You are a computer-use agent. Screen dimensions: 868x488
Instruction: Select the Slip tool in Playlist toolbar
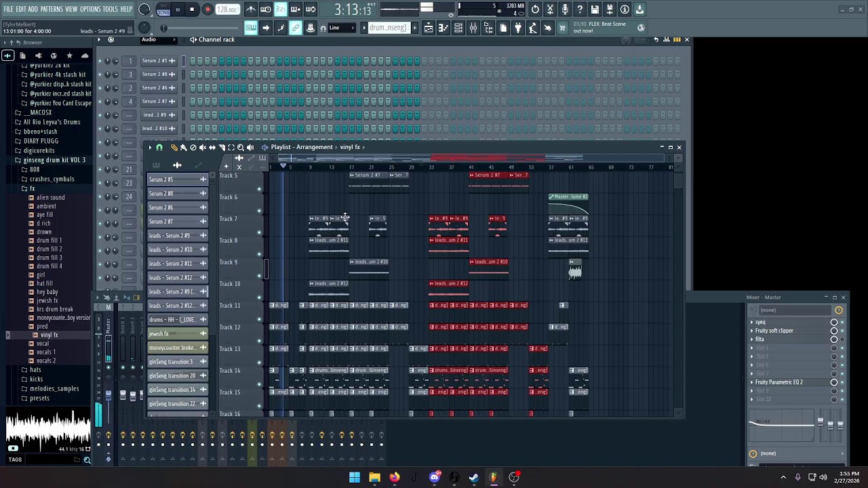(x=212, y=147)
